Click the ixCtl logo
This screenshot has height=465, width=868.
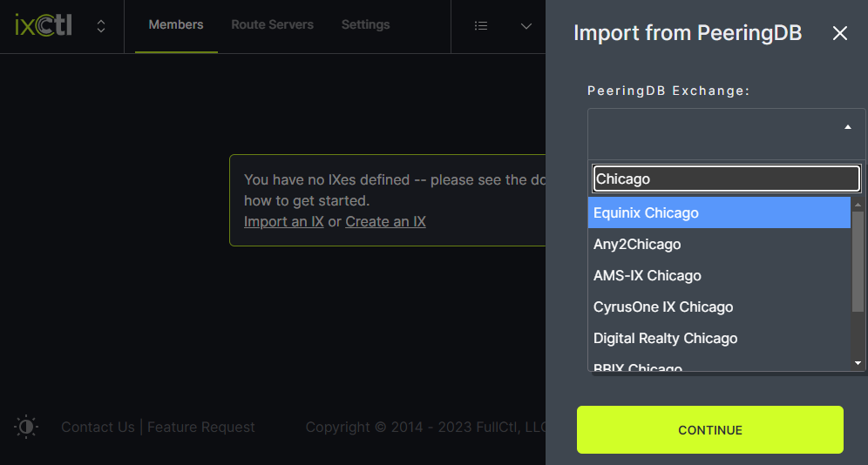43,25
